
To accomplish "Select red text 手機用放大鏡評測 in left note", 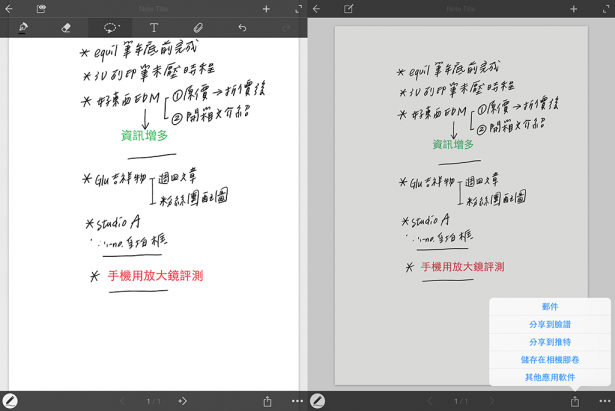I will coord(155,276).
